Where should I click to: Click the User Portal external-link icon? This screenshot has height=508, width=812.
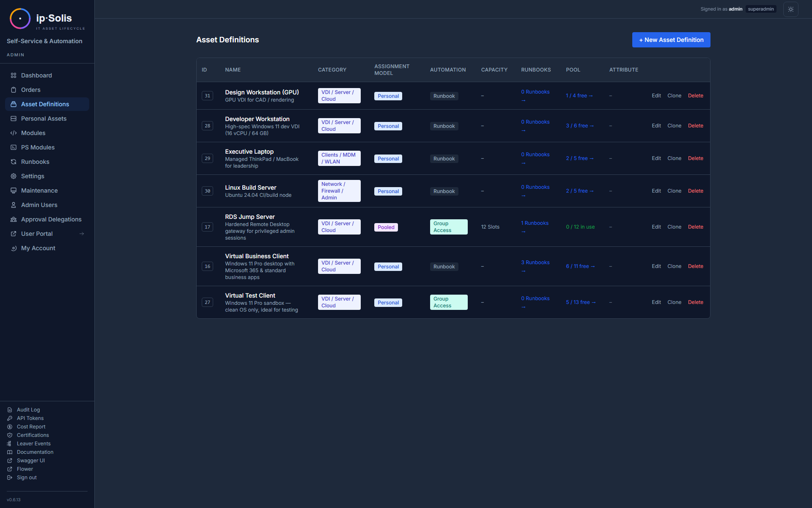(x=14, y=234)
